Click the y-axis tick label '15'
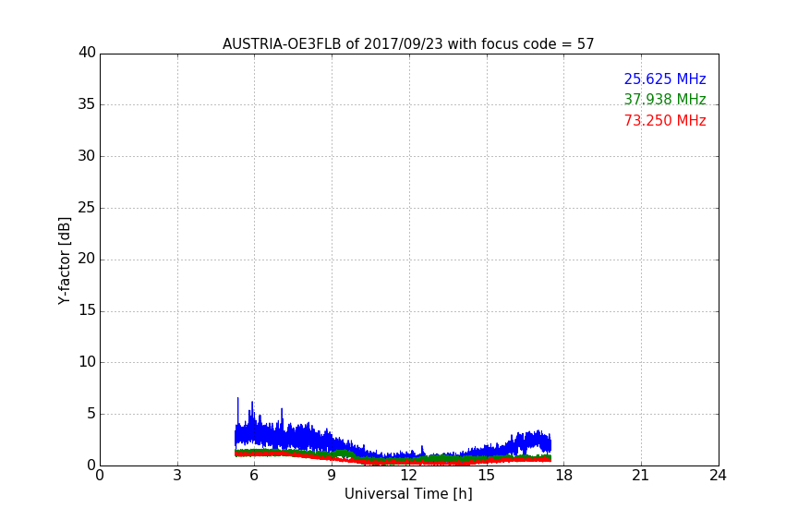Viewport: 798px width, 532px height. 87,310
